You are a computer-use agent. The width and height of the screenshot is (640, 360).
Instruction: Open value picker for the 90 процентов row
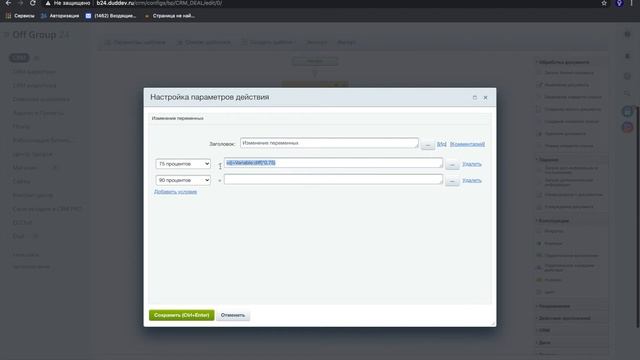pos(452,181)
